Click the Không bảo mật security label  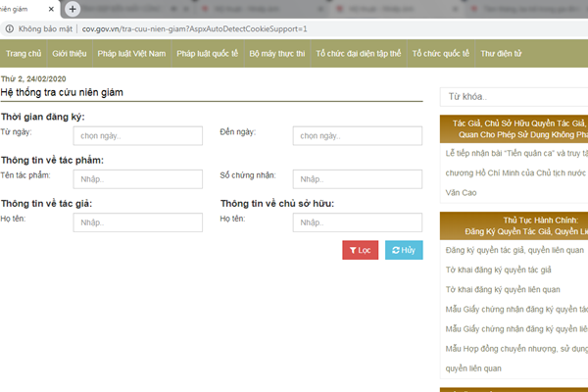(45, 28)
